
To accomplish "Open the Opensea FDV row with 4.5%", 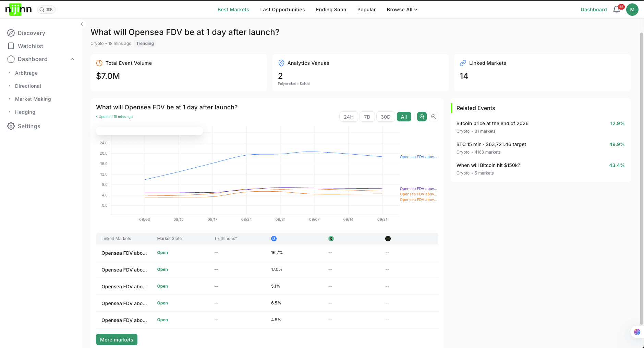I will (x=267, y=320).
